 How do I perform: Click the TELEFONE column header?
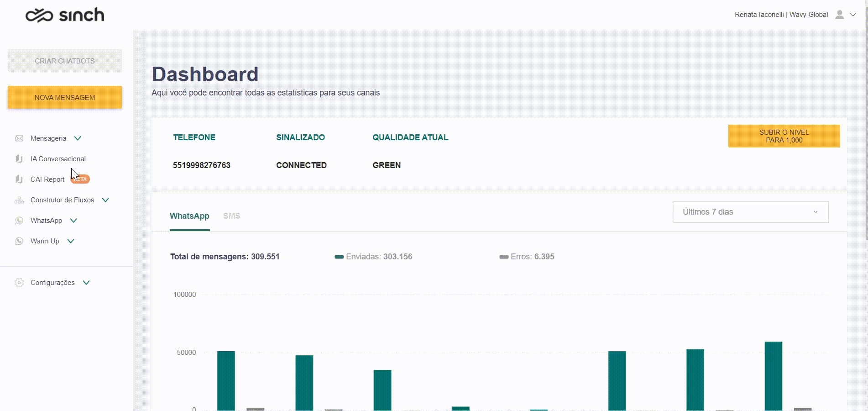point(194,137)
